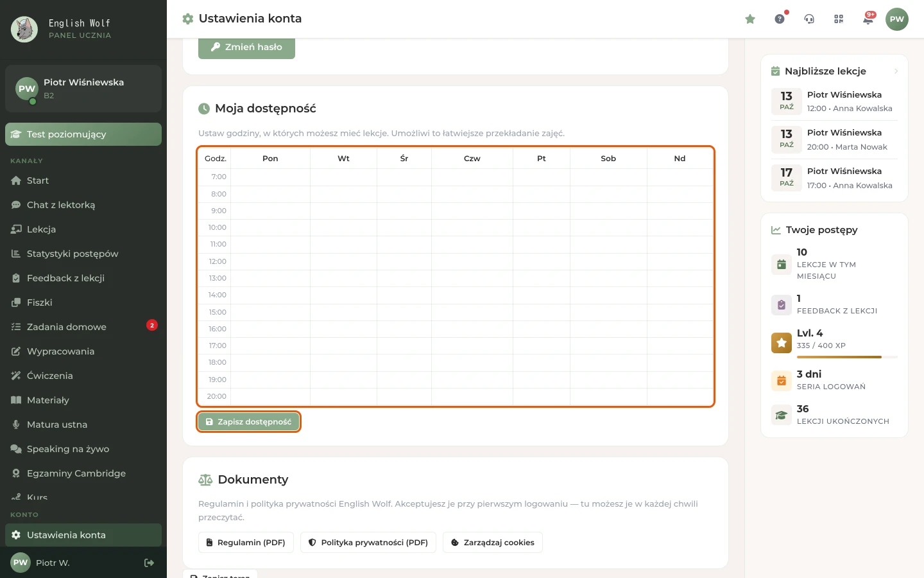Viewport: 924px width, 578px height.
Task: Click the calendar icon for lekcje w tym miesiącu
Action: pyautogui.click(x=782, y=265)
